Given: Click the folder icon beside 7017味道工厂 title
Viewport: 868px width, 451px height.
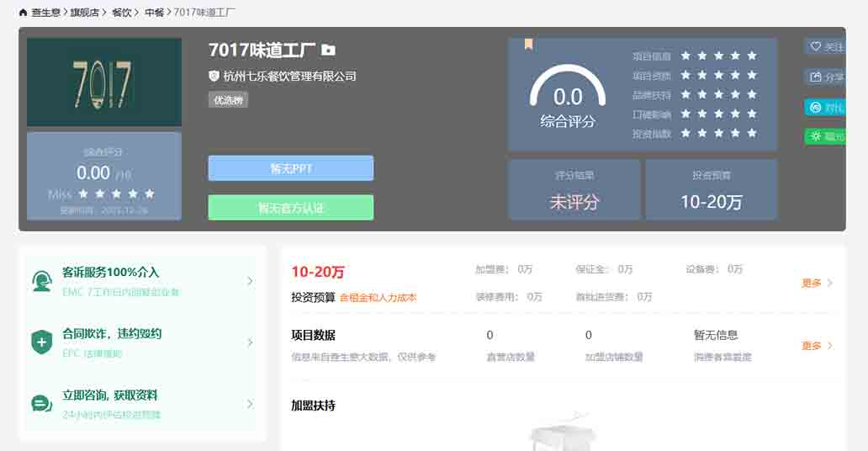Looking at the screenshot, I should [328, 50].
